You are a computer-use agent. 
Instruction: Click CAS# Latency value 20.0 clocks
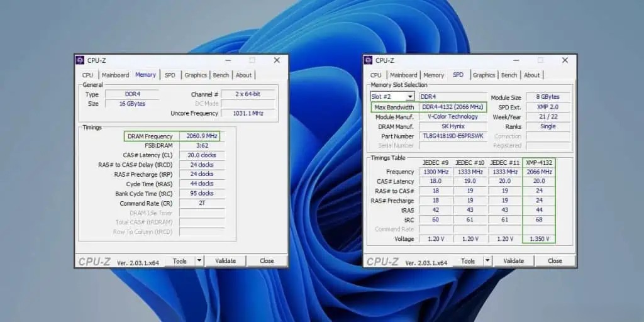click(x=202, y=155)
